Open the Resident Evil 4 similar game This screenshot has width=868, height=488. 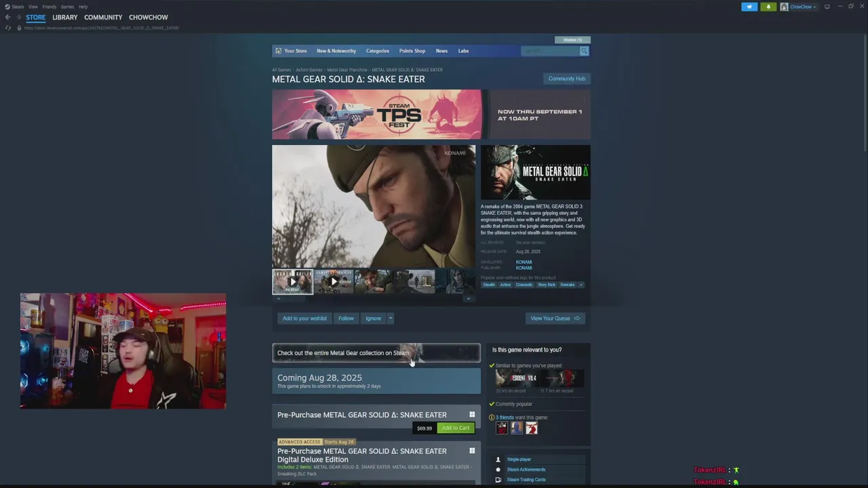(517, 378)
